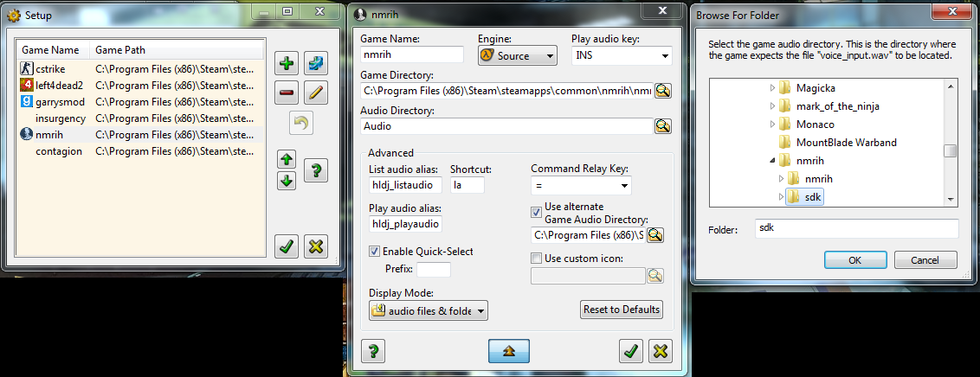Open Display Mode dropdown
The width and height of the screenshot is (980, 377).
429,310
